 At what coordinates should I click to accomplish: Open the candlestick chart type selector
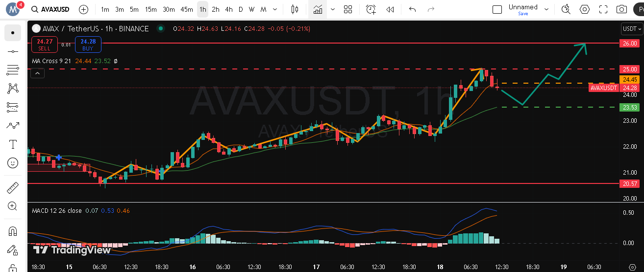(295, 9)
